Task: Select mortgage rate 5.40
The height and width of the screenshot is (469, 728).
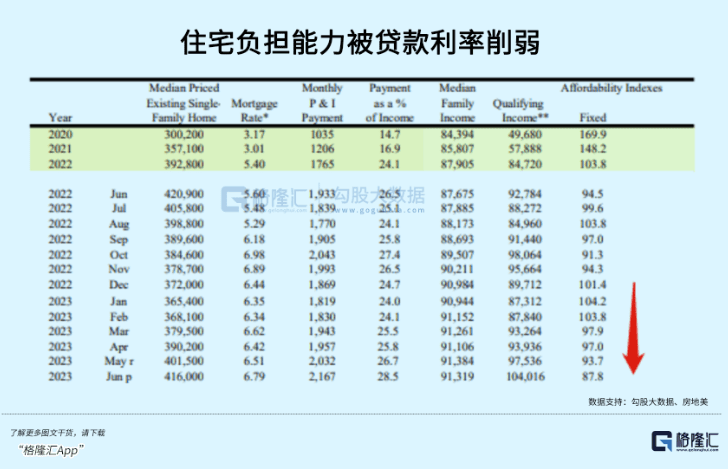Action: tap(254, 164)
